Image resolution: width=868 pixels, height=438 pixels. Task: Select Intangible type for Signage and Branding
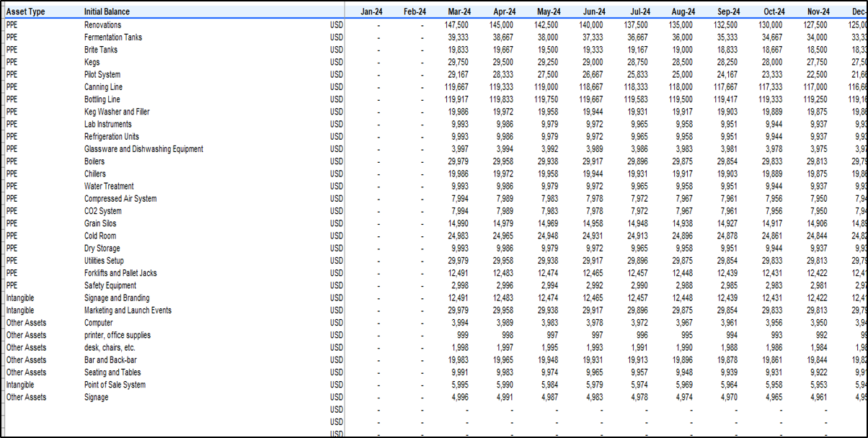click(20, 298)
